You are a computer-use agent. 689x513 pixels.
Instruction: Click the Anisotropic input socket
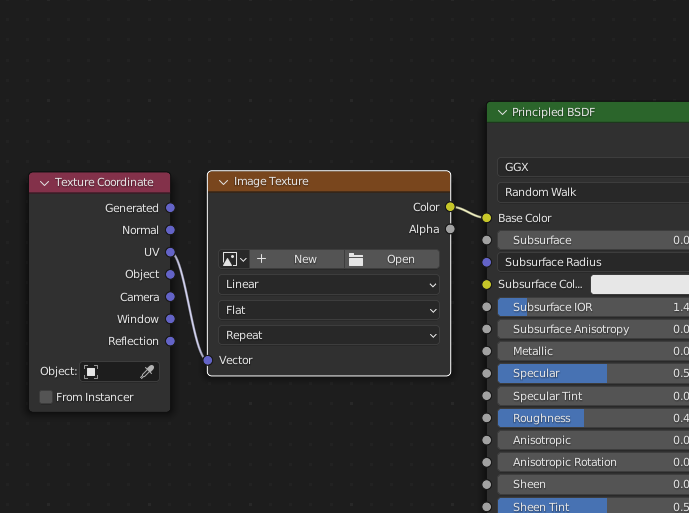pyautogui.click(x=486, y=440)
